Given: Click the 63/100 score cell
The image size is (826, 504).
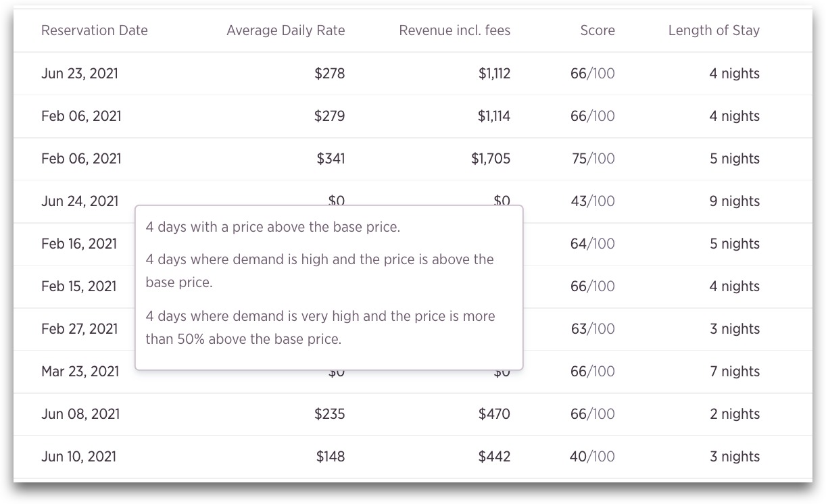Looking at the screenshot, I should tap(593, 329).
